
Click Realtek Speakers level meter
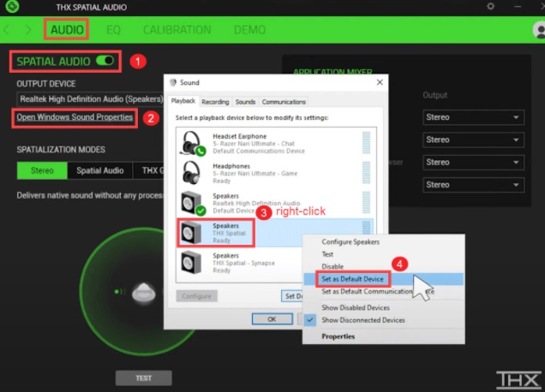[x=366, y=202]
